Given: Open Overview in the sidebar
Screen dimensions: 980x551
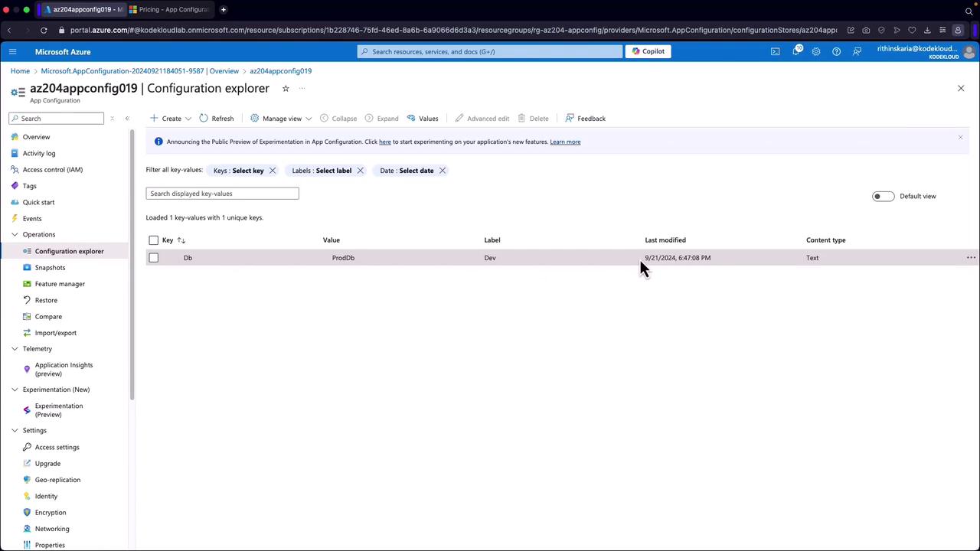Looking at the screenshot, I should 36,137.
